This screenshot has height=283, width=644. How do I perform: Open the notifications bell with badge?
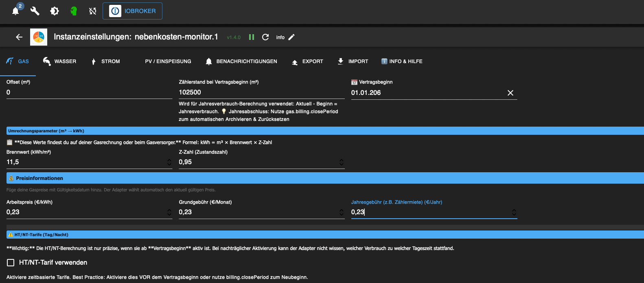click(16, 11)
